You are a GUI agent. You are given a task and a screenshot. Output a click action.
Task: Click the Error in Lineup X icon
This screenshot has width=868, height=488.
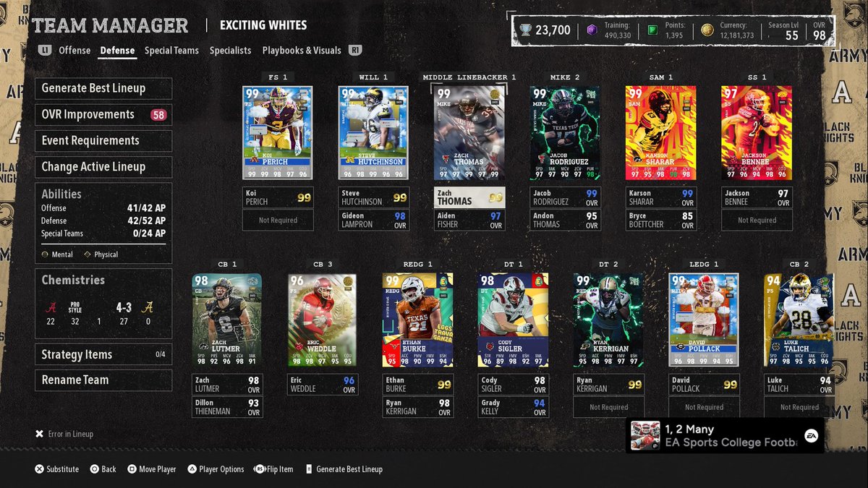[40, 434]
